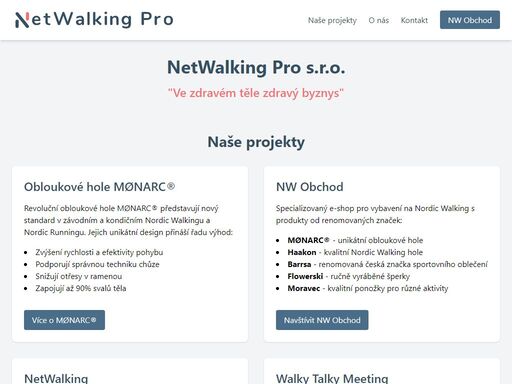
Task: Click the Více o MØNARC® button
Action: point(64,320)
